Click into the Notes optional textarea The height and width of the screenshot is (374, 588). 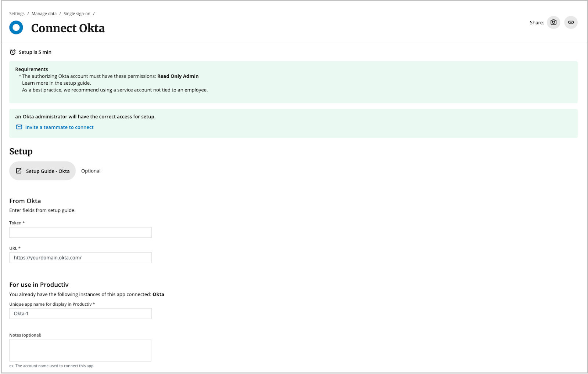coord(80,351)
